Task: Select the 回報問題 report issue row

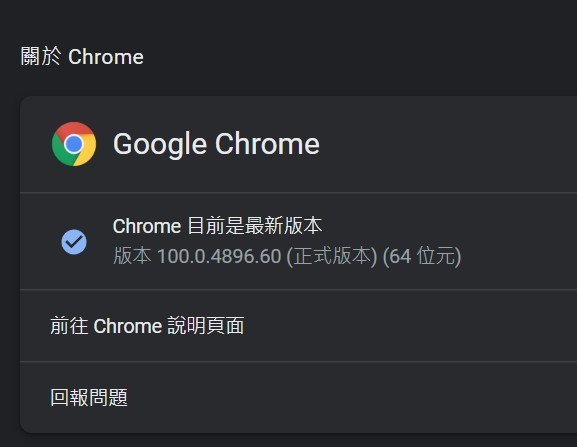Action: 298,397
